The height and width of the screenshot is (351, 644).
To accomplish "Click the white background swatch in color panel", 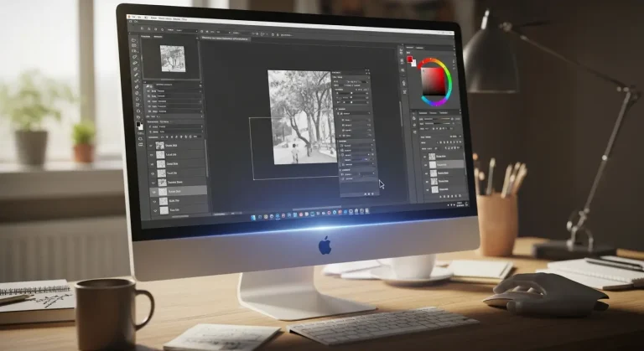I will [414, 64].
